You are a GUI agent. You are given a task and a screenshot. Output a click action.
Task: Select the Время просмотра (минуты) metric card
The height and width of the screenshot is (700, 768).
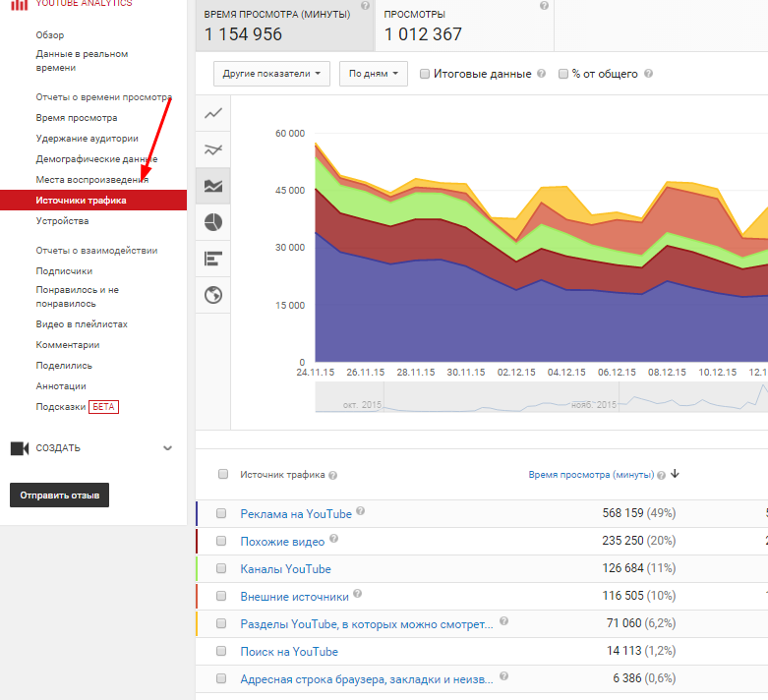pos(285,25)
